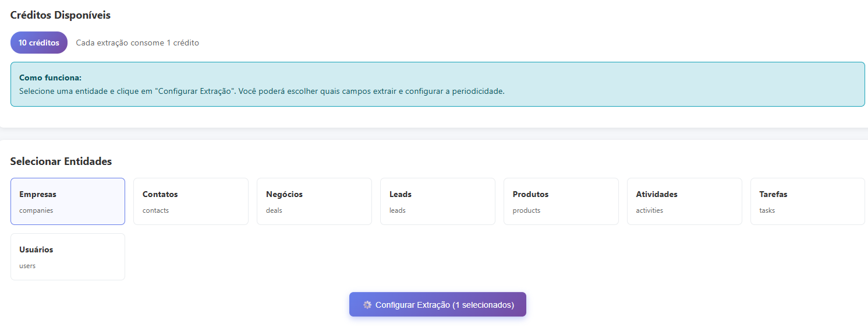Choose the Usuários entity card
This screenshot has width=868, height=327.
68,256
